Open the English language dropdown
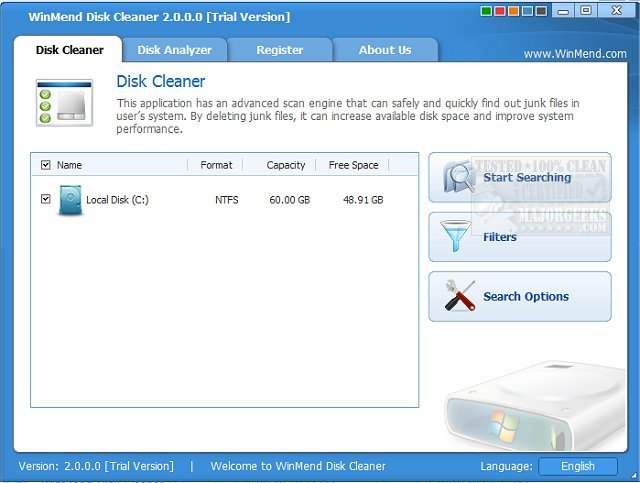 [x=578, y=466]
